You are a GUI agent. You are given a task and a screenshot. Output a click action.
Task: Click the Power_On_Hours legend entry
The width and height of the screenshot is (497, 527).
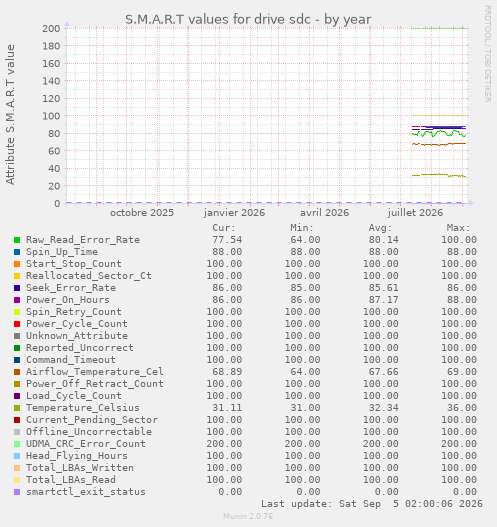[x=68, y=300]
